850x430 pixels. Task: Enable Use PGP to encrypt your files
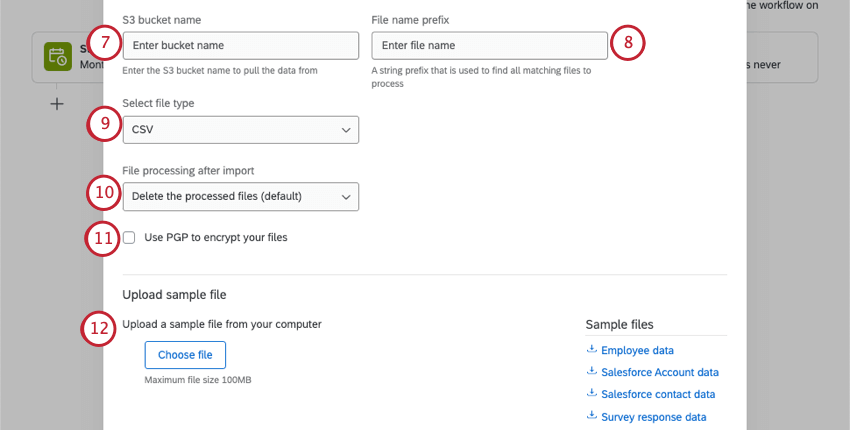coord(130,238)
